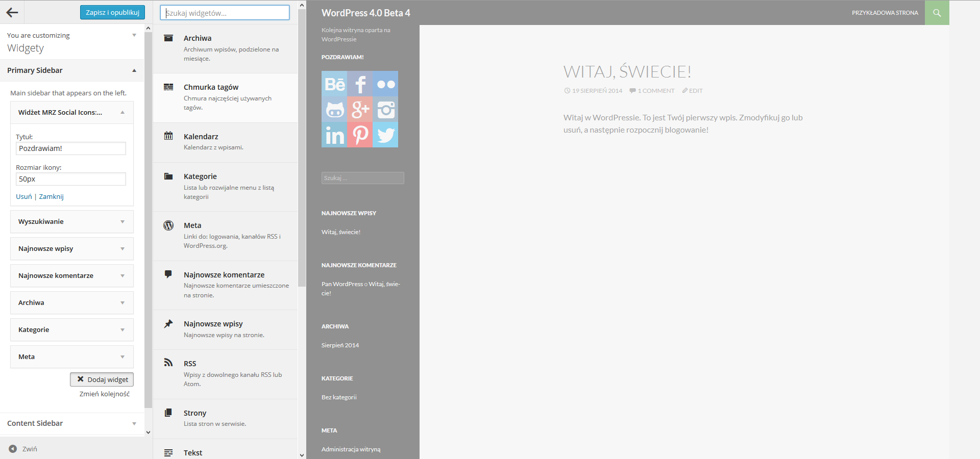The width and height of the screenshot is (980, 459).
Task: Click the Tytuł input field
Action: tap(71, 148)
